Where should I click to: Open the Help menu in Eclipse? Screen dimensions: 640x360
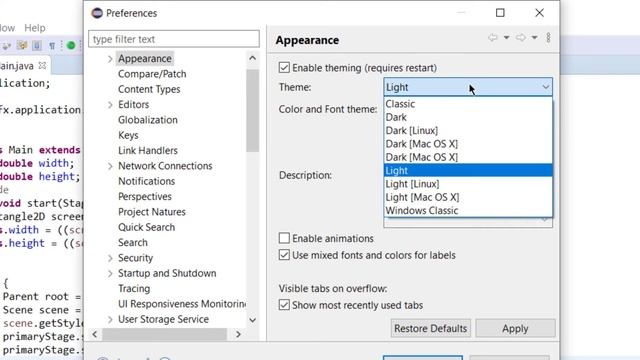[x=35, y=28]
